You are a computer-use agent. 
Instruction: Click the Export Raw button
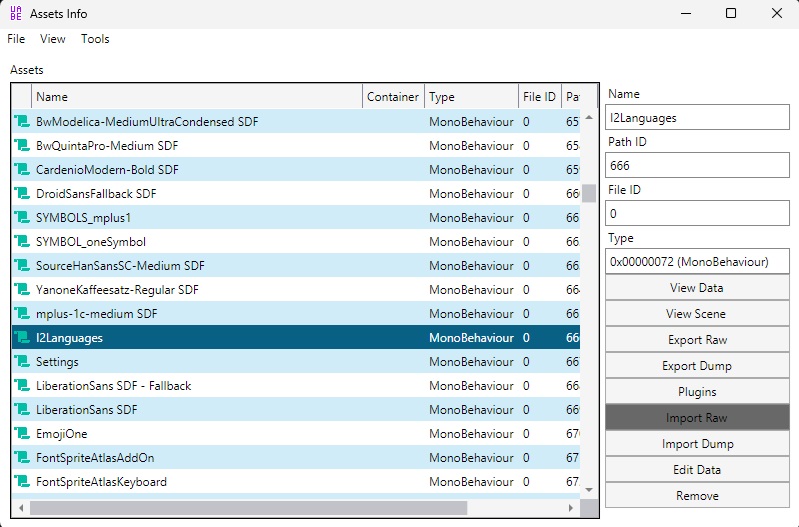click(697, 339)
